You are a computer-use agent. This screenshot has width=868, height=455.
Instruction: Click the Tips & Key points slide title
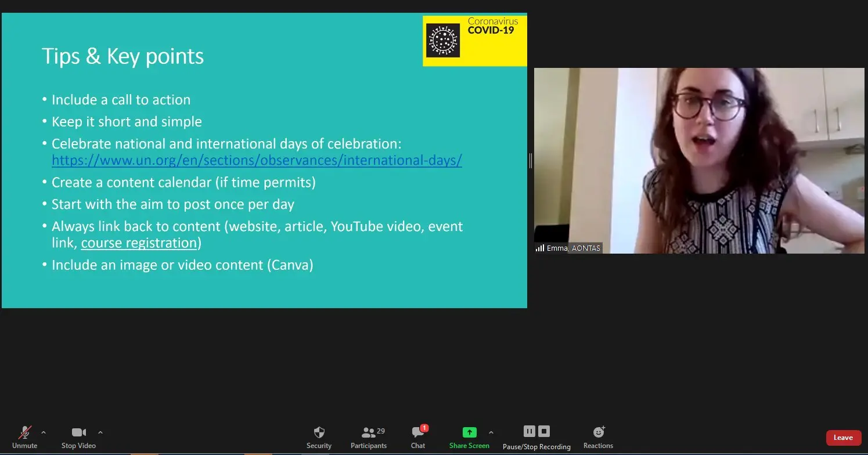[x=123, y=56]
